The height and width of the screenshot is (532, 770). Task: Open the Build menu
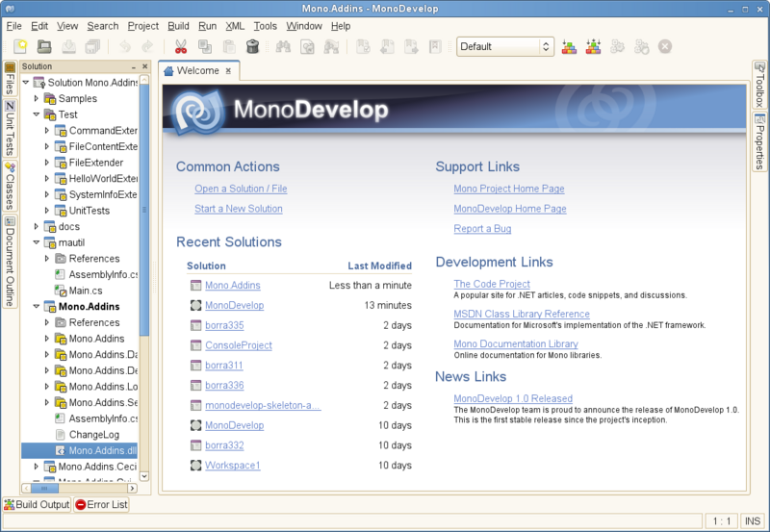pyautogui.click(x=178, y=26)
